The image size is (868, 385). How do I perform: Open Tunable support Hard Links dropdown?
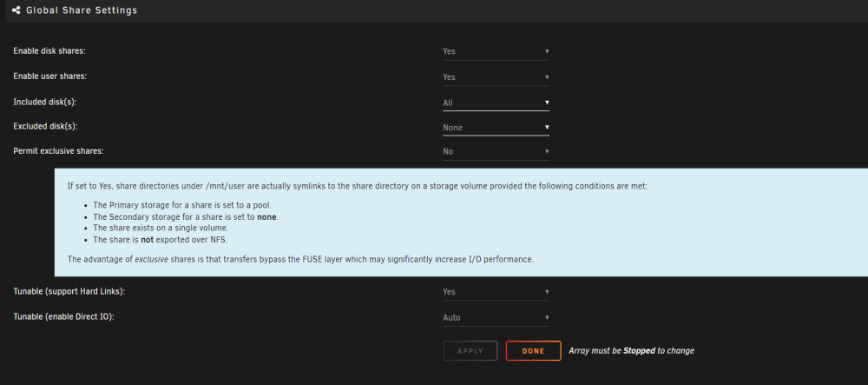(x=496, y=291)
